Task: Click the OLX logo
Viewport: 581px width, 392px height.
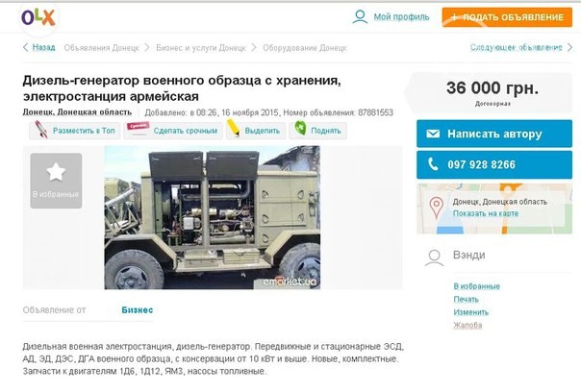Action: point(38,17)
